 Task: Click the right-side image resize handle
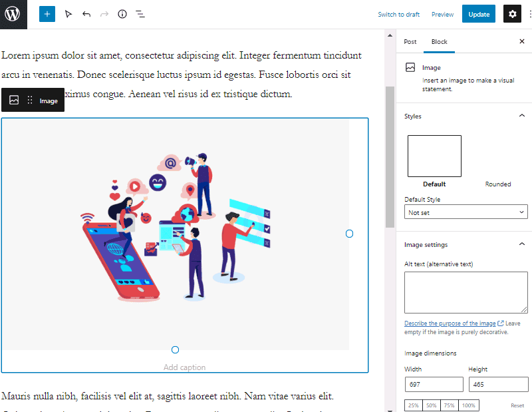(x=349, y=234)
